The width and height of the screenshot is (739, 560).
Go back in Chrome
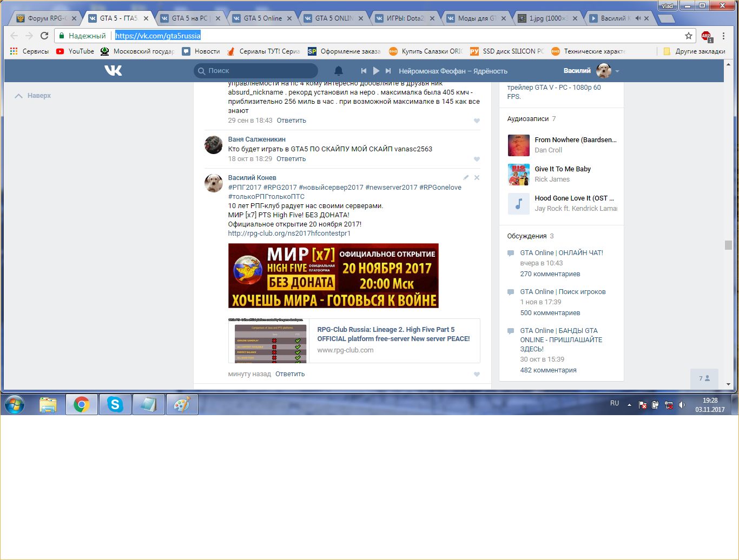(x=14, y=36)
